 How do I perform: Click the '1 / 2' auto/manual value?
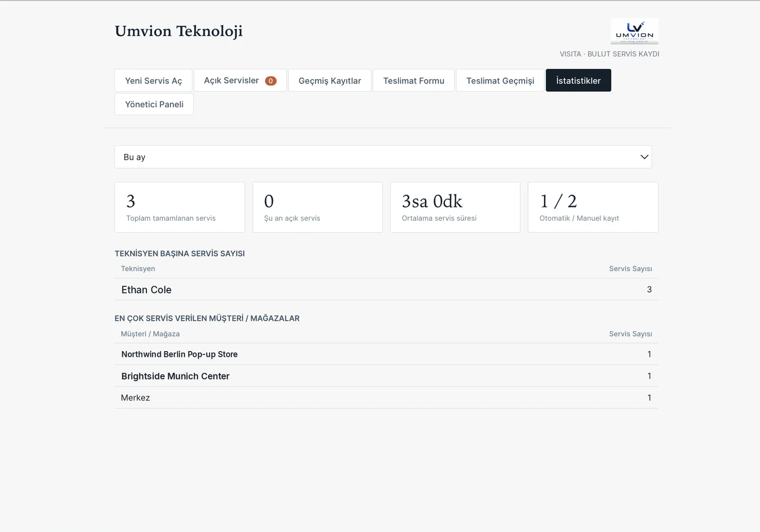pos(559,201)
